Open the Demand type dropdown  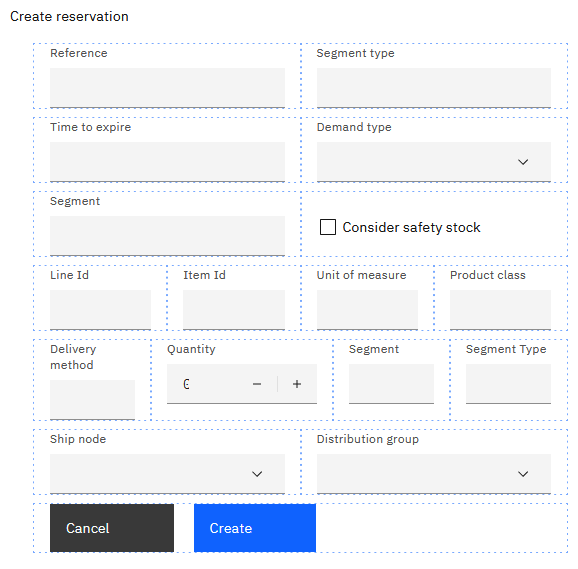[x=434, y=162]
